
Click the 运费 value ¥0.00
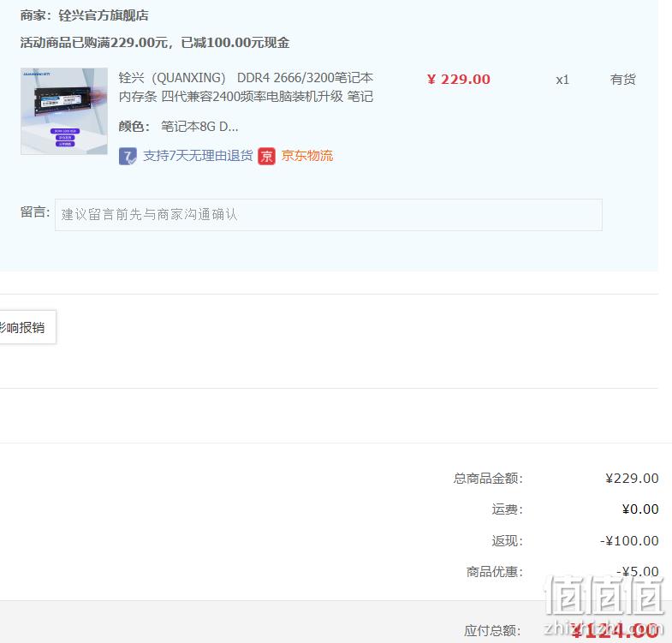[640, 509]
